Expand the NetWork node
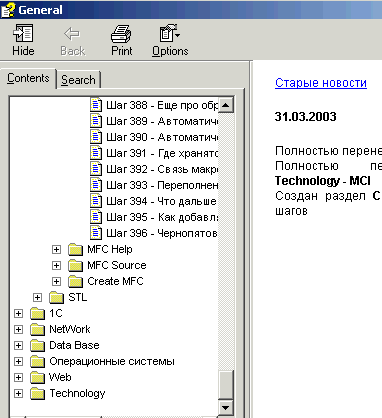The width and height of the screenshot is (382, 418). 18,329
